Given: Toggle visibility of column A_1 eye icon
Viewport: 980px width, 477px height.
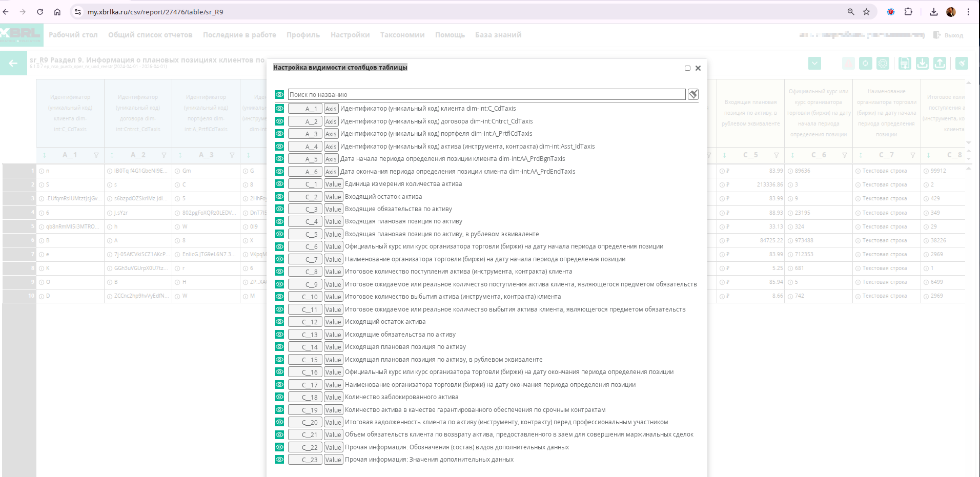Looking at the screenshot, I should pyautogui.click(x=279, y=109).
